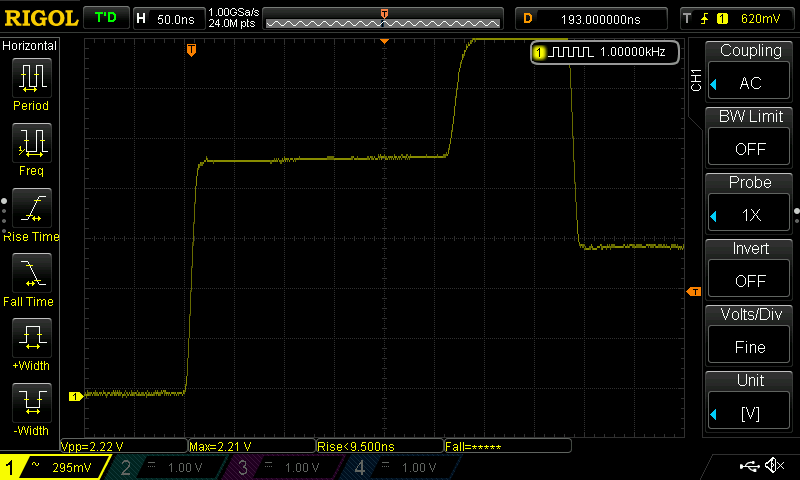This screenshot has height=480, width=800.
Task: Click the trigger level 620mV readout
Action: coord(760,19)
